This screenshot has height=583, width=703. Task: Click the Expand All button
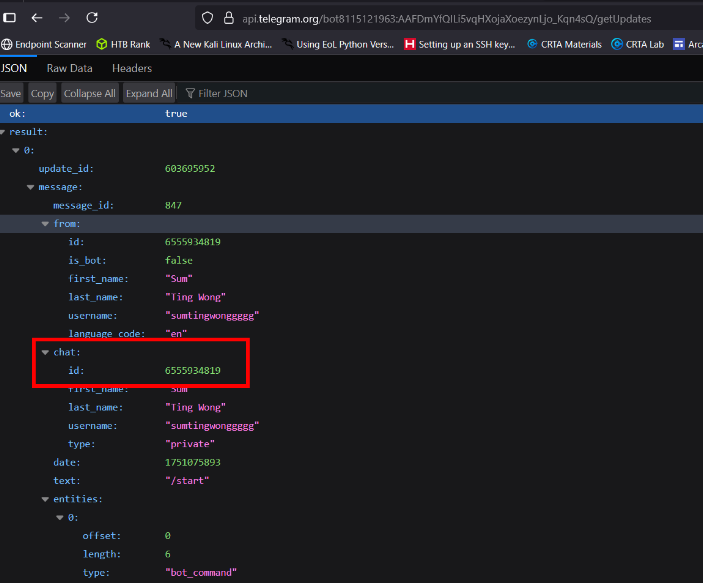[x=149, y=93]
